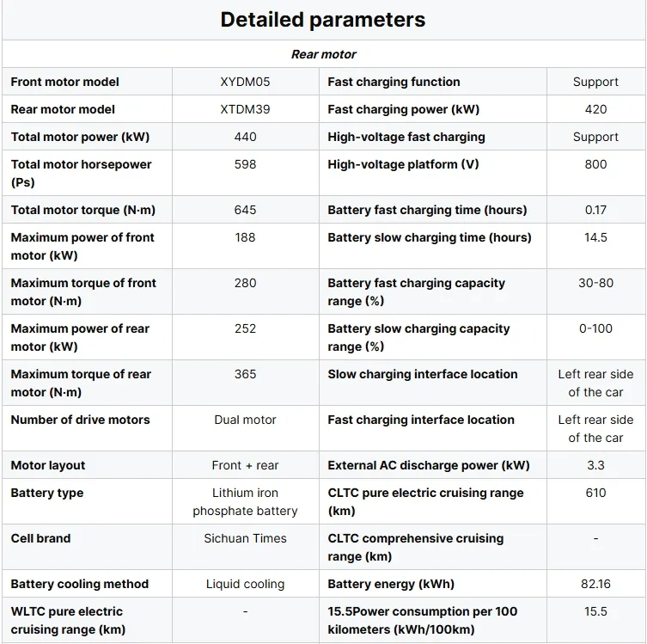Click the Front motor model label
The width and height of the screenshot is (647, 644).
point(64,82)
